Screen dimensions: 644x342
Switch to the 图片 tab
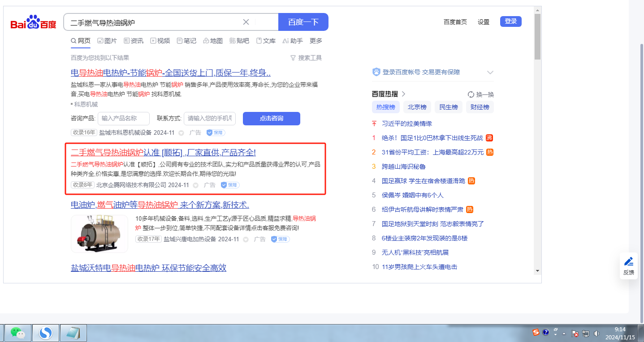pos(107,41)
